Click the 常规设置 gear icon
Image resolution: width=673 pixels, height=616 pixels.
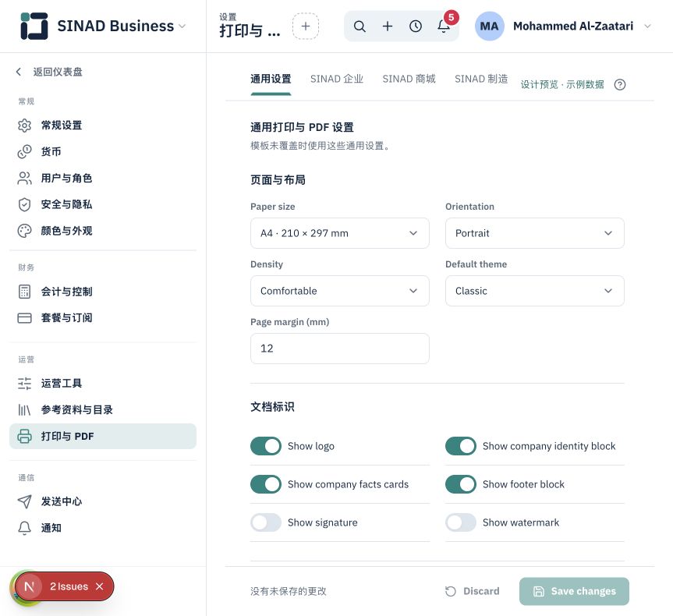[24, 126]
